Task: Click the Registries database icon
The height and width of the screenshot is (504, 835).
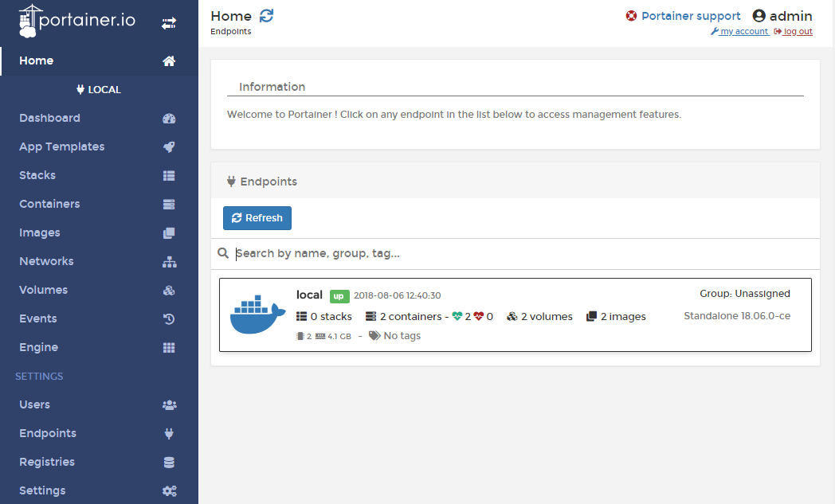Action: [169, 463]
